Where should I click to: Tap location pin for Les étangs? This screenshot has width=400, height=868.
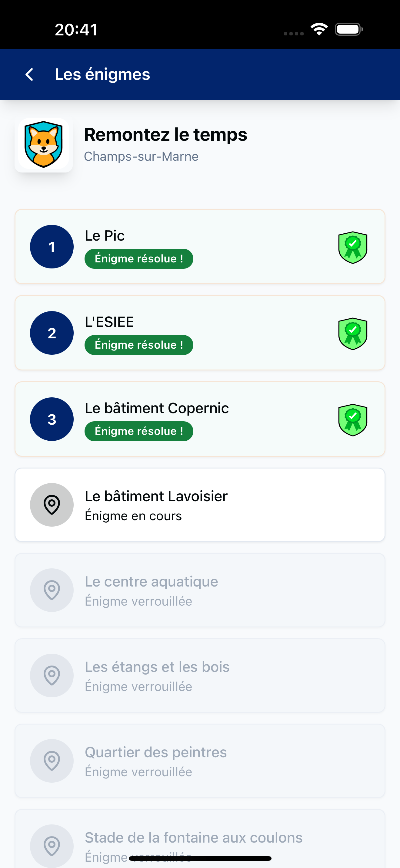(52, 675)
